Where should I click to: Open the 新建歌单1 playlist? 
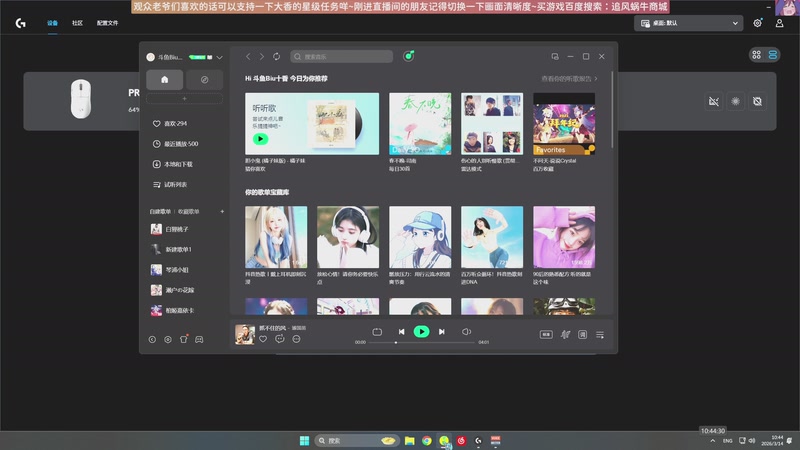click(x=171, y=249)
